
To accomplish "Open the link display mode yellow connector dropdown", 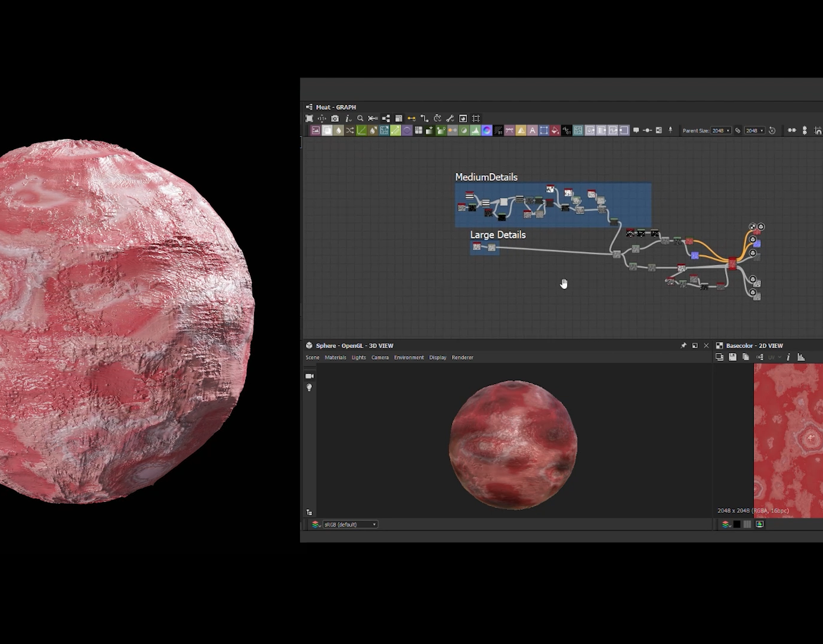I will coord(411,119).
